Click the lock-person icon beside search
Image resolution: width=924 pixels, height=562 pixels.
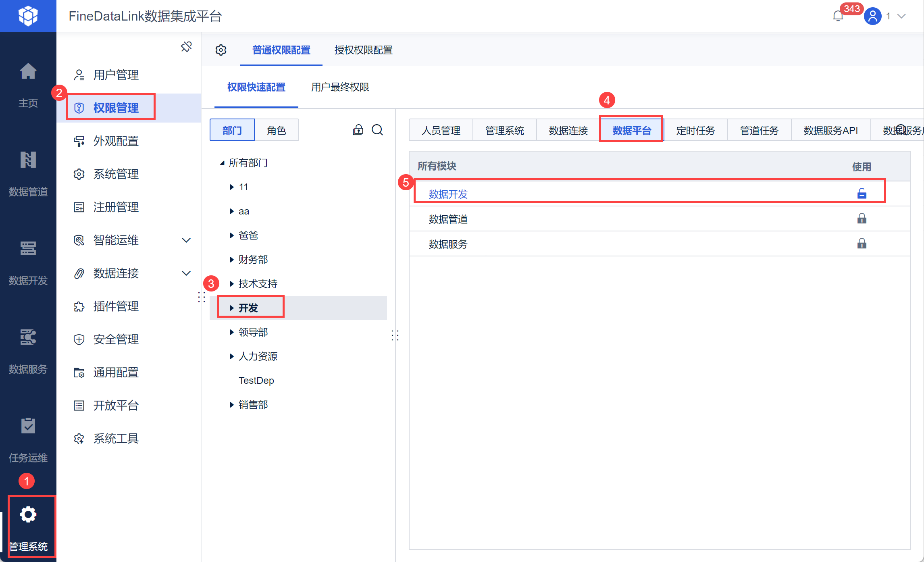[x=358, y=130]
